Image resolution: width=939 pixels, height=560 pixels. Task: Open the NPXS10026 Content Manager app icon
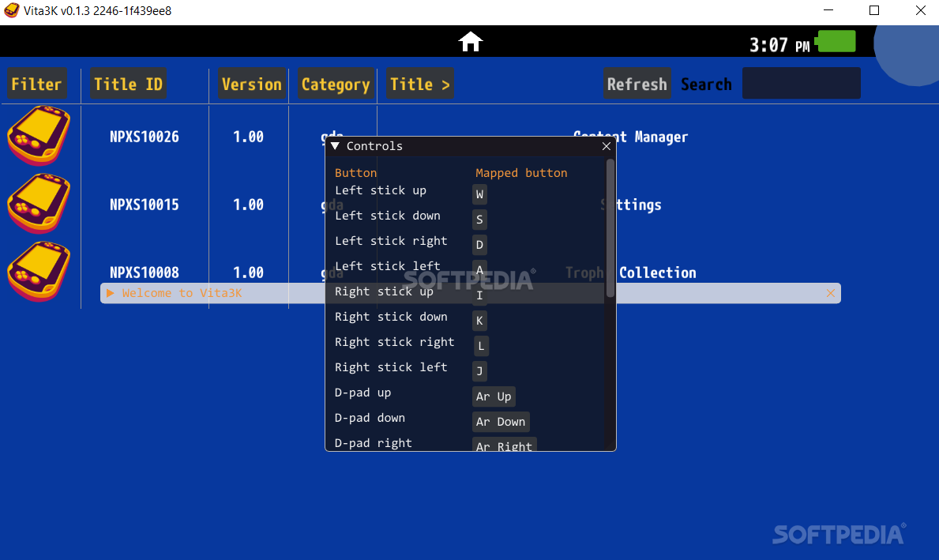pos(39,135)
